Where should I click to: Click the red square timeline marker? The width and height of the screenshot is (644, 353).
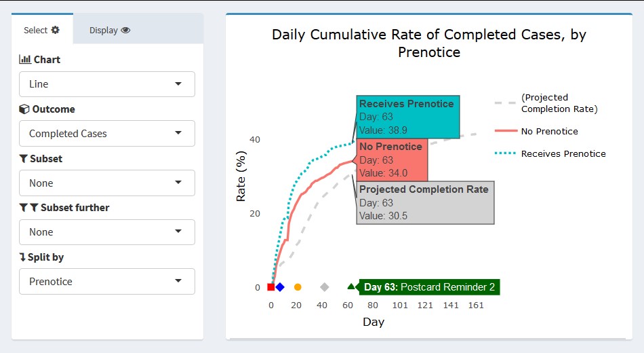click(271, 287)
